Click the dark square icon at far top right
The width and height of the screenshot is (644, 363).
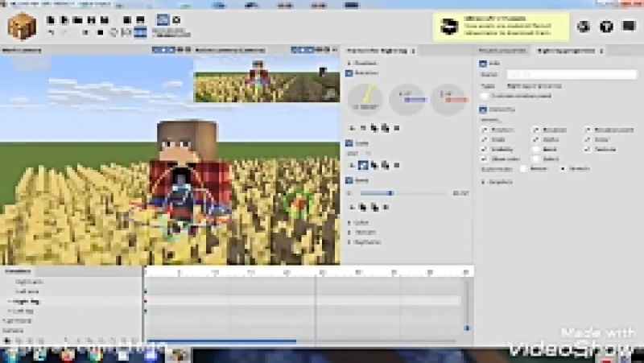pyautogui.click(x=629, y=26)
